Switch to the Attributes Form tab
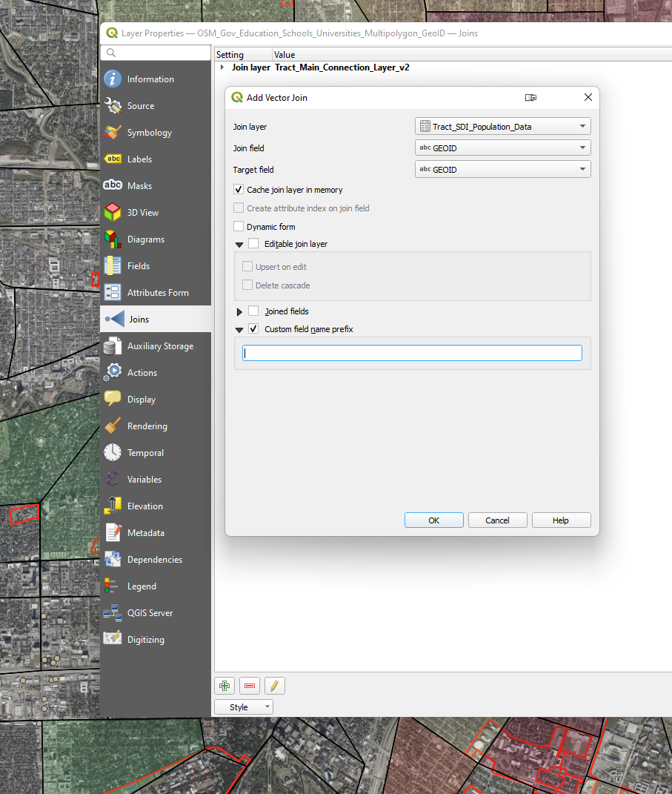Screen dimensions: 672x794 (156, 293)
